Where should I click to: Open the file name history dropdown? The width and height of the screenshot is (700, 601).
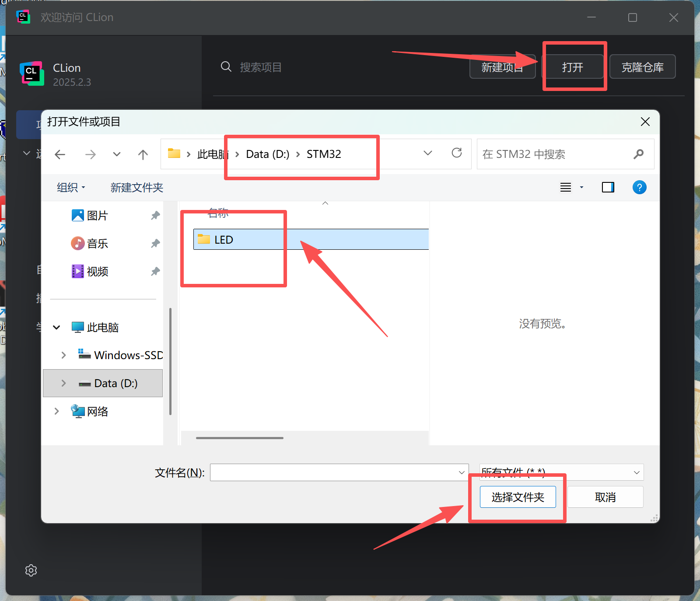point(462,472)
